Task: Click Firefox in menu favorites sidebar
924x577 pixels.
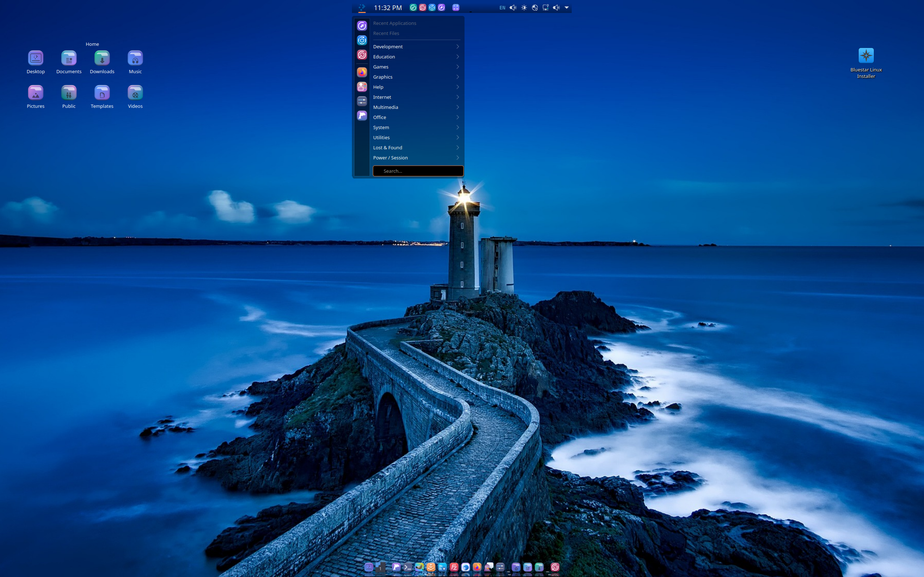Action: (x=362, y=72)
